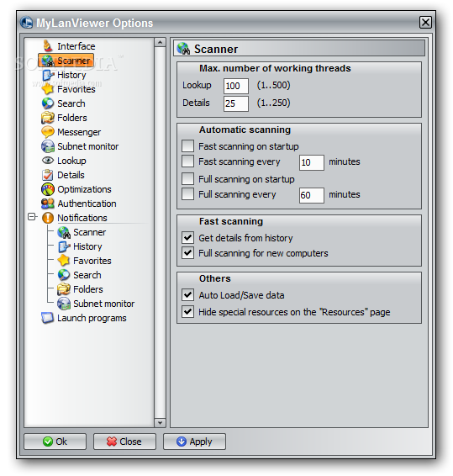
Task: Click the Lookup eye icon
Action: (48, 161)
